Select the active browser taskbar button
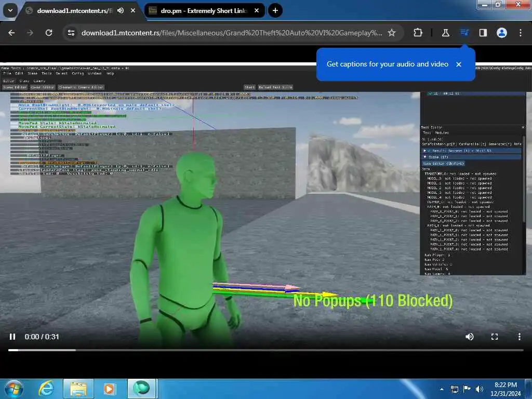The width and height of the screenshot is (532, 399). click(142, 389)
